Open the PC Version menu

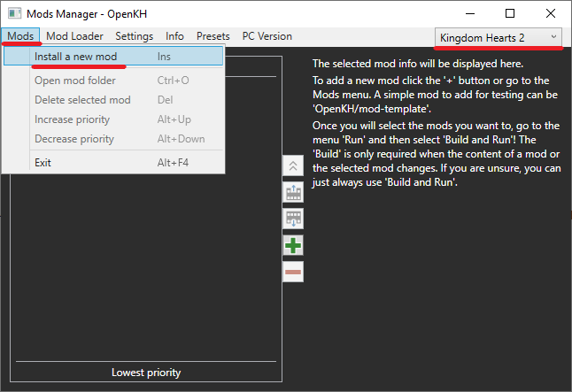click(267, 36)
